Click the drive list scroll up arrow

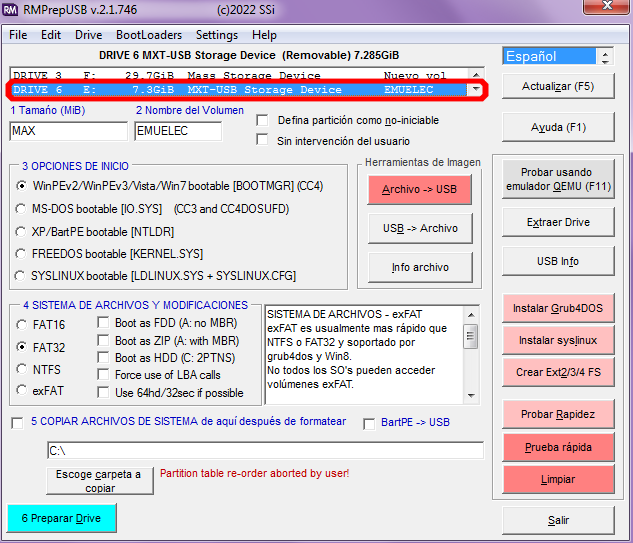pos(476,75)
